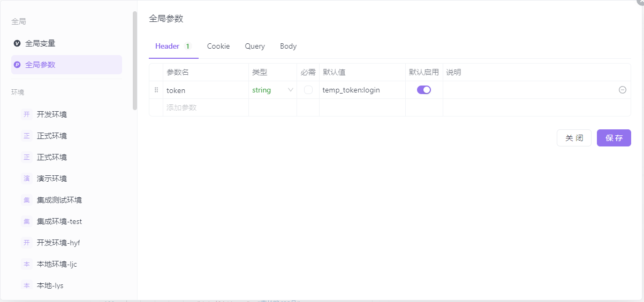
Task: Click the 全局参数 dialog title
Action: coord(166,19)
